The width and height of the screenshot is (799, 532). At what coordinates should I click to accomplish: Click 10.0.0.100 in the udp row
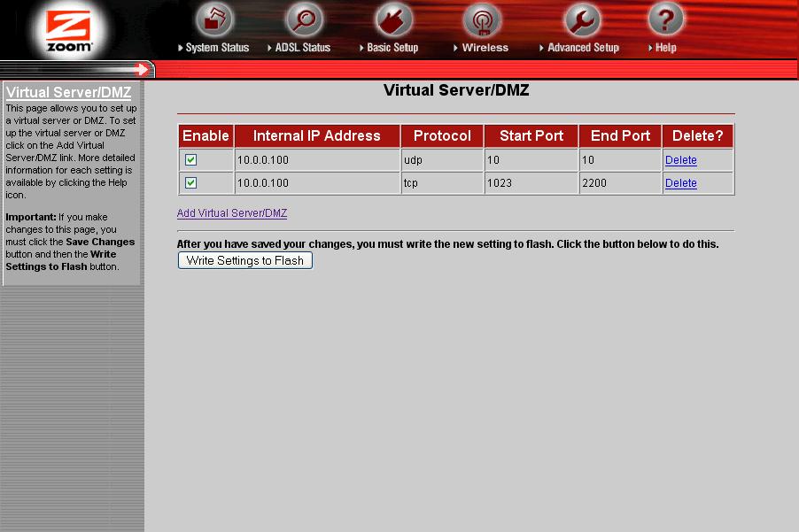pyautogui.click(x=263, y=160)
